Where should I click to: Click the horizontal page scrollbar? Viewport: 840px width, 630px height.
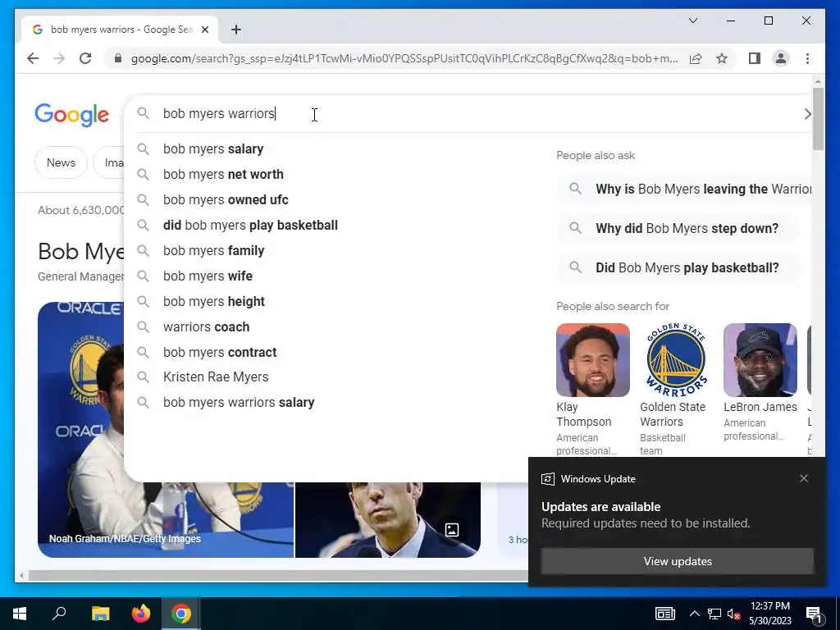279,576
